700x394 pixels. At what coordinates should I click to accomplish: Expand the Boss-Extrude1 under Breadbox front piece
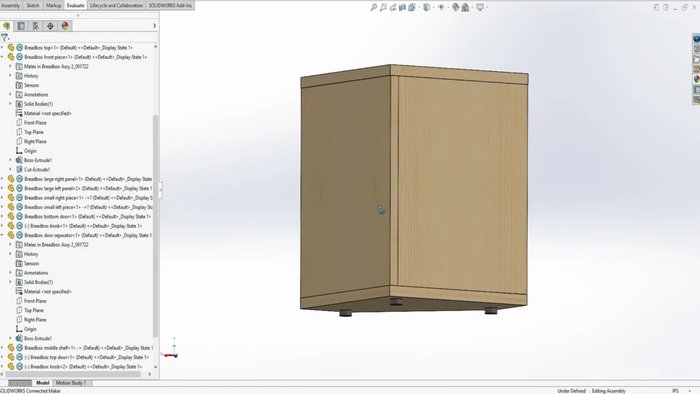click(10, 160)
